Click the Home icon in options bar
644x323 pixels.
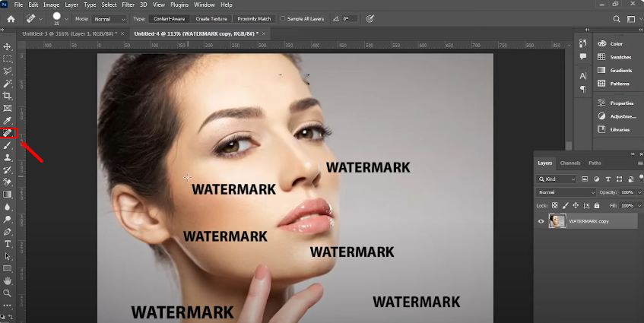click(x=11, y=19)
